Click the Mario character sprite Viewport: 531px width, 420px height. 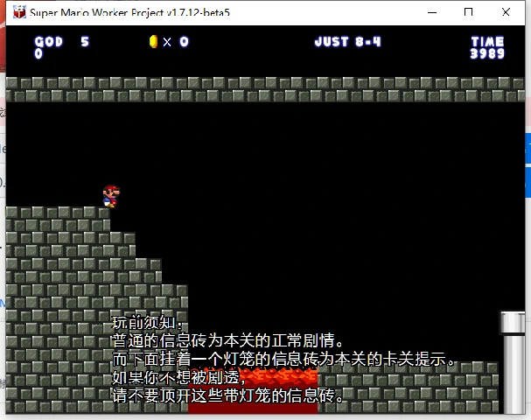[x=111, y=196]
